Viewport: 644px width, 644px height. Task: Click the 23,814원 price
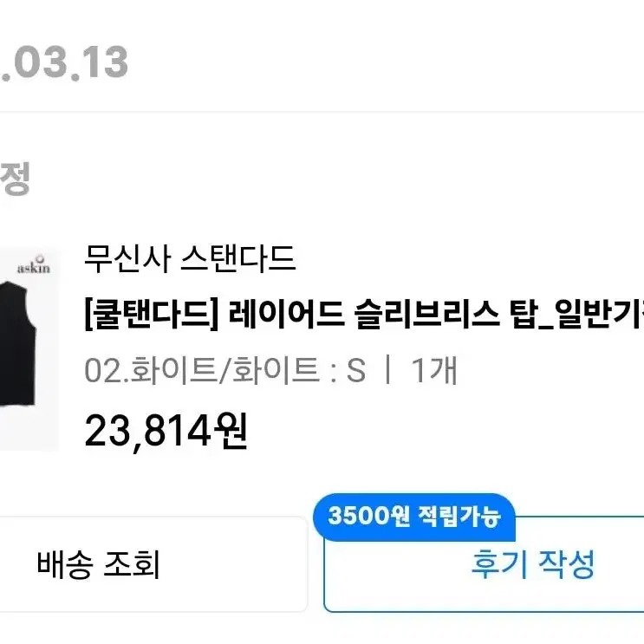tap(166, 431)
